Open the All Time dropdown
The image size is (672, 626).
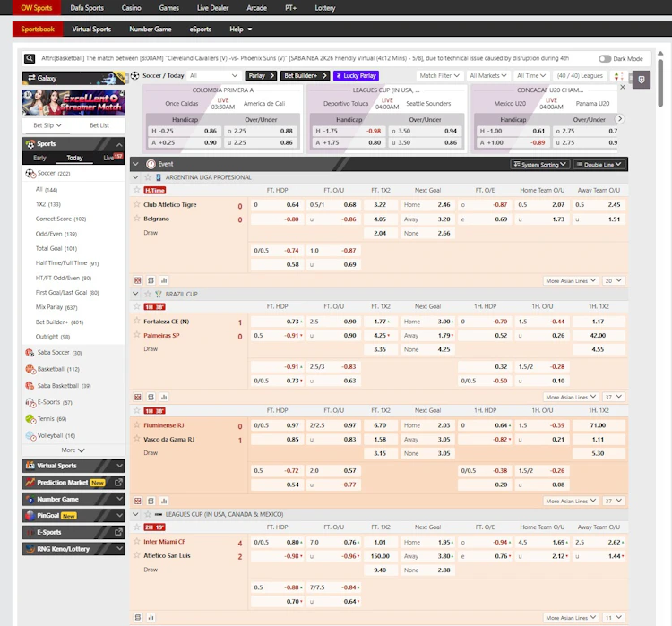(531, 76)
